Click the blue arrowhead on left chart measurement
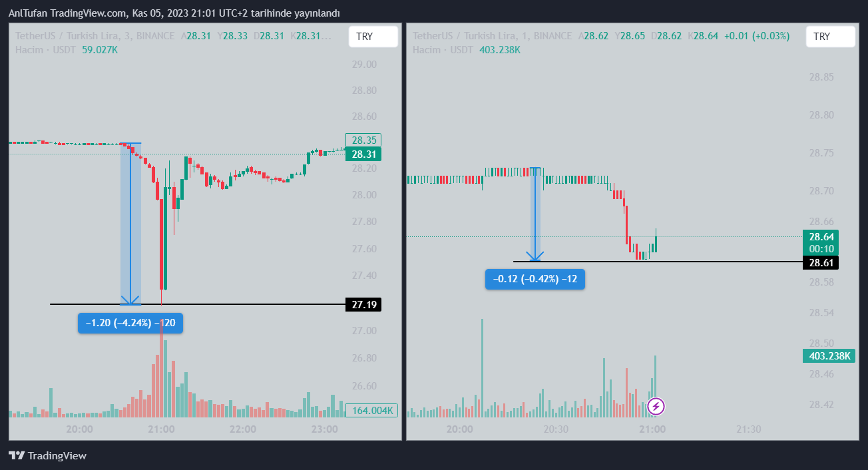The image size is (868, 470). coord(130,300)
